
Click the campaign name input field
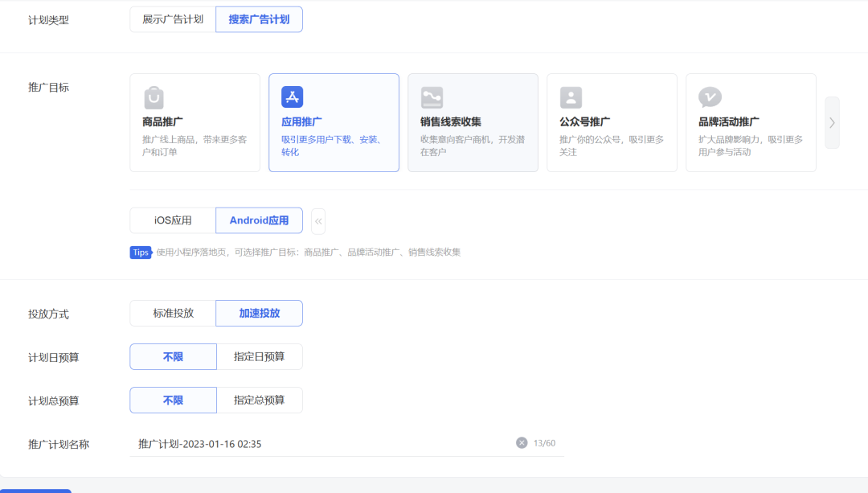tap(321, 442)
